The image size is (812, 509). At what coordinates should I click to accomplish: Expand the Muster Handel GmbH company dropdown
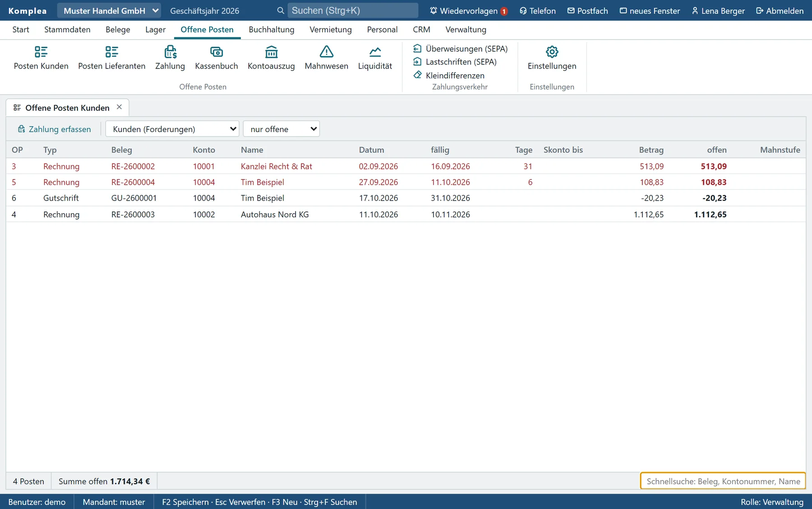[109, 11]
